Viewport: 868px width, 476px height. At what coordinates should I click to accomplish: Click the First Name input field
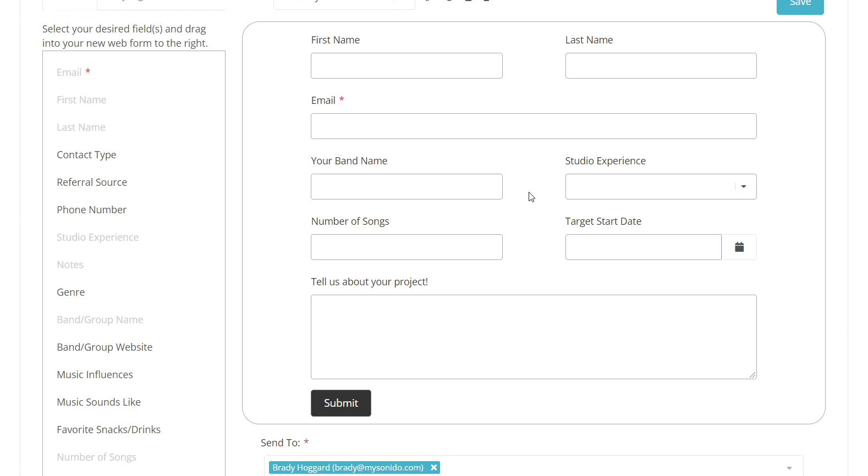pyautogui.click(x=406, y=66)
